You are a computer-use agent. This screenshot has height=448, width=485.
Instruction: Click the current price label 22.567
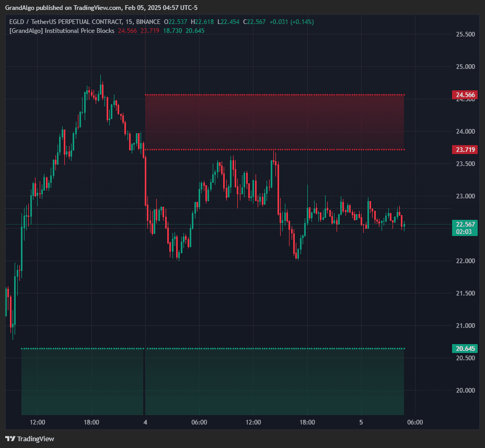click(x=464, y=224)
